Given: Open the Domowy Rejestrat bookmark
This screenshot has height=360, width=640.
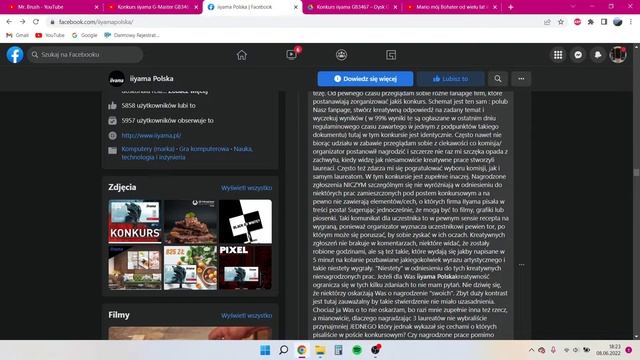Looking at the screenshot, I should (131, 35).
